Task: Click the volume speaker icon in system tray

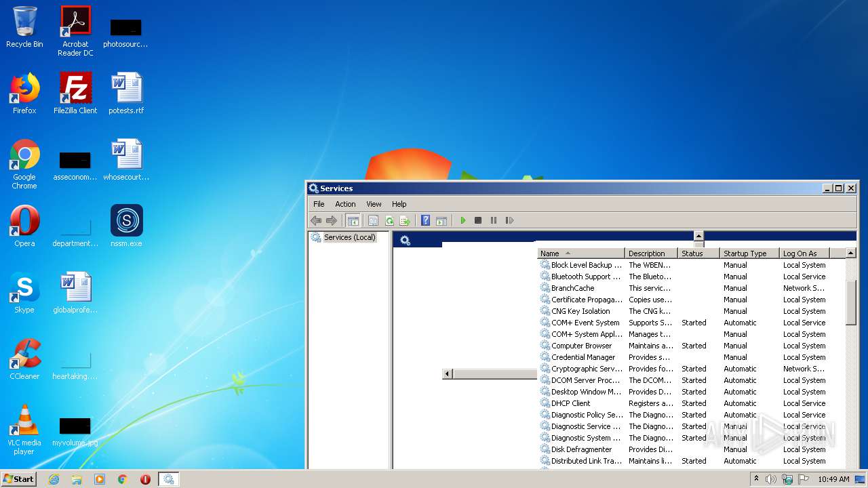Action: point(771,479)
